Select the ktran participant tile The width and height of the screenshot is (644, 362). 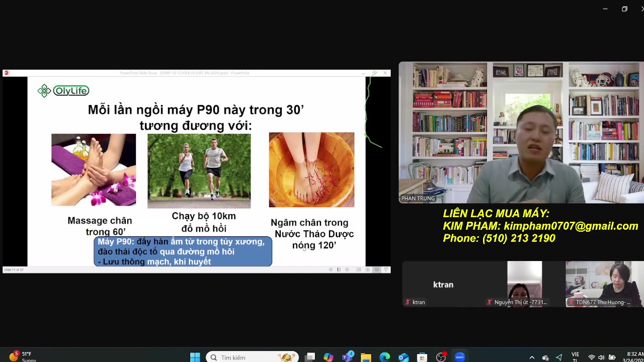(x=443, y=284)
